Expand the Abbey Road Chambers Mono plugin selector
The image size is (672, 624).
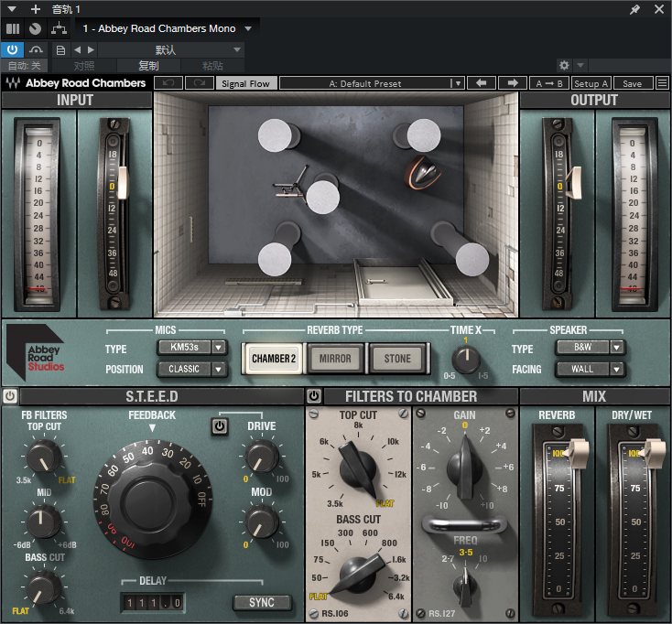[x=248, y=28]
